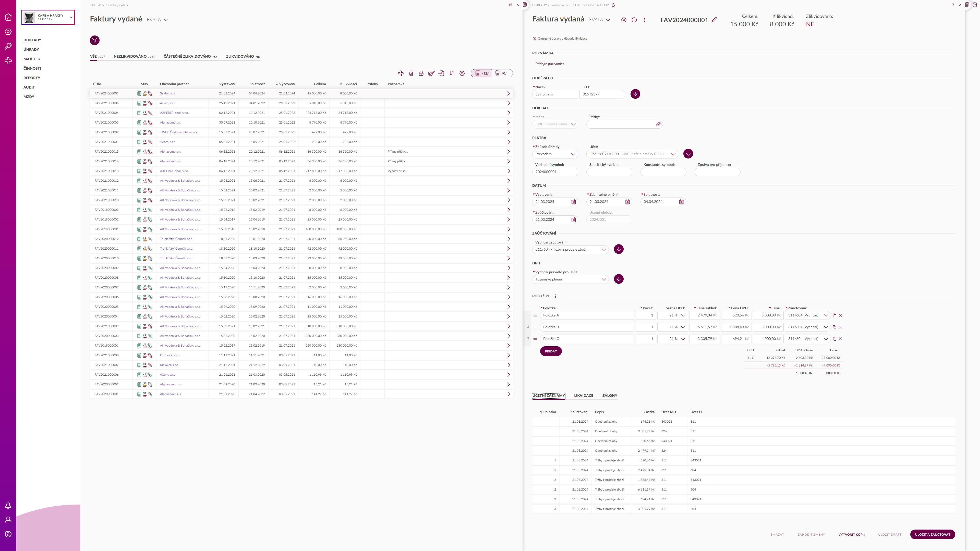Click the ULOŽIT A ZAÚČTOVAT button
This screenshot has width=980, height=551.
click(933, 535)
